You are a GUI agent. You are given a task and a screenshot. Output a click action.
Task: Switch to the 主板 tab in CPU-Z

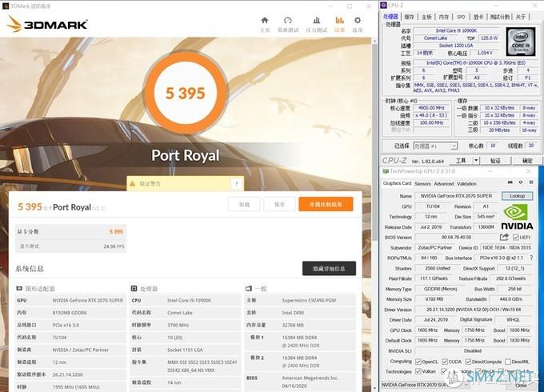426,17
